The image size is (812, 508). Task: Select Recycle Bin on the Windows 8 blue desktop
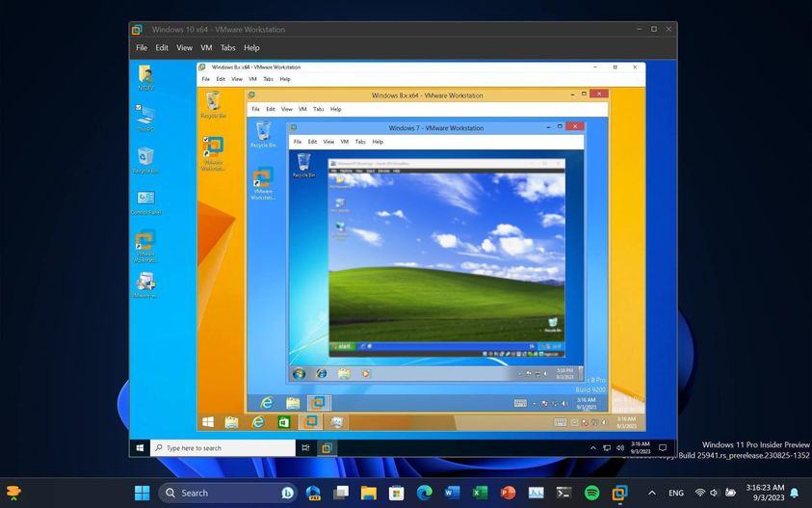point(263,134)
